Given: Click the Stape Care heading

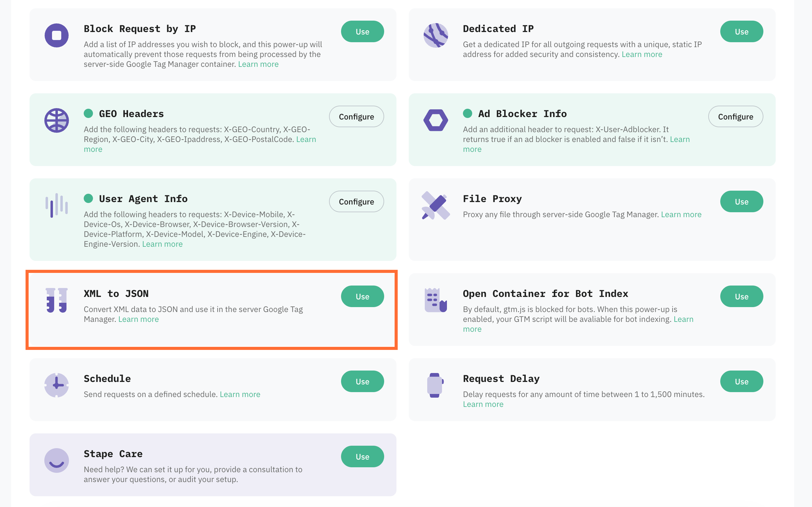Looking at the screenshot, I should point(113,453).
